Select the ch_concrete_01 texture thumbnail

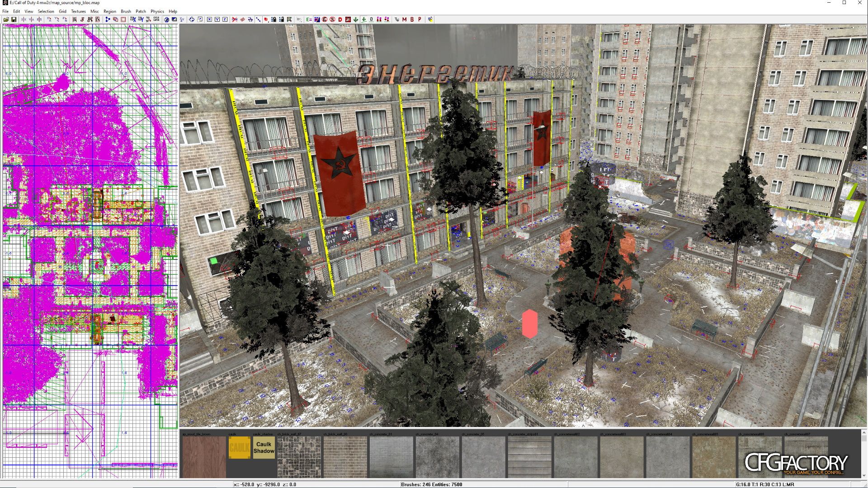392,457
